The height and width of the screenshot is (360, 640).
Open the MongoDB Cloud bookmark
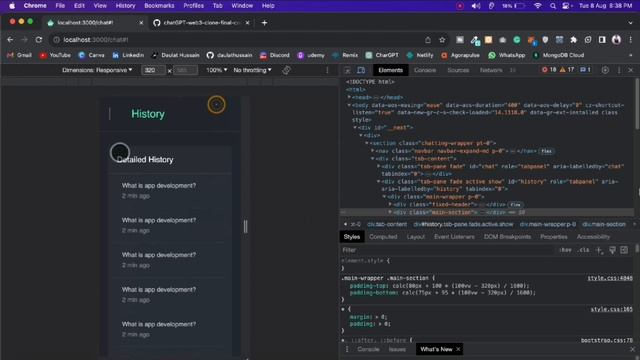pyautogui.click(x=558, y=55)
